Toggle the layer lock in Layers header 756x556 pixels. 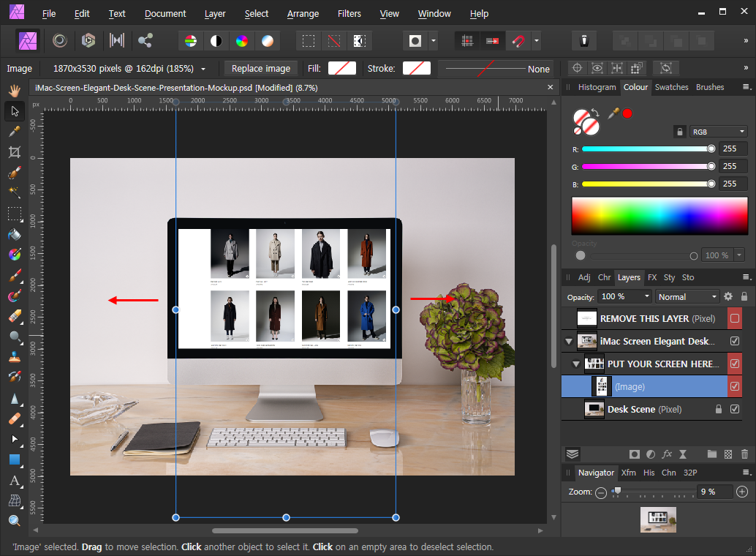pyautogui.click(x=744, y=296)
